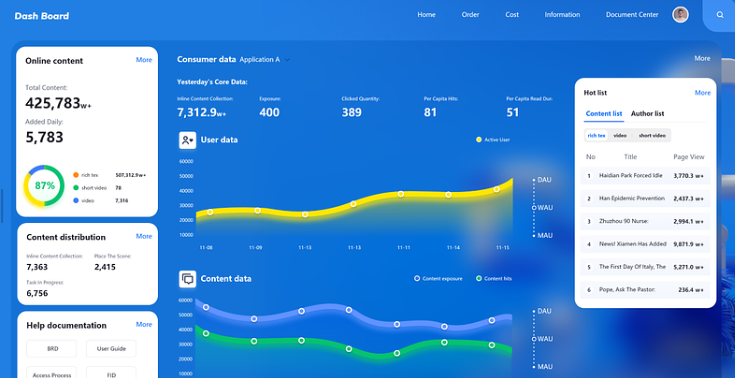This screenshot has width=735, height=378.
Task: Switch to the Content list tab
Action: point(604,113)
